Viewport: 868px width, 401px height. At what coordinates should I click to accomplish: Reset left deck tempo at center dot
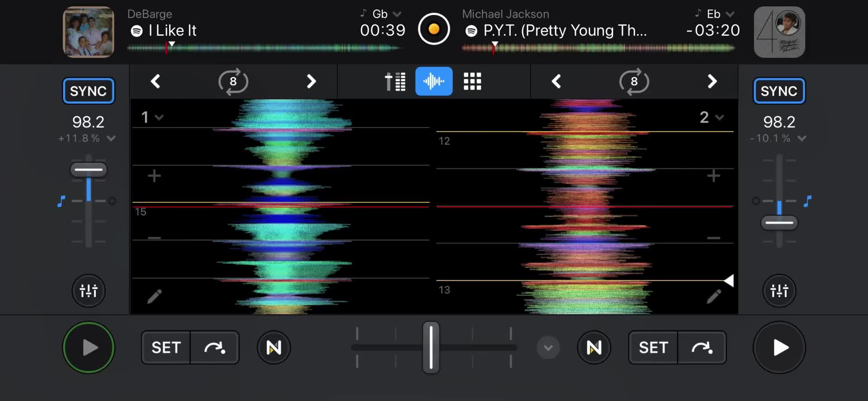pos(112,201)
